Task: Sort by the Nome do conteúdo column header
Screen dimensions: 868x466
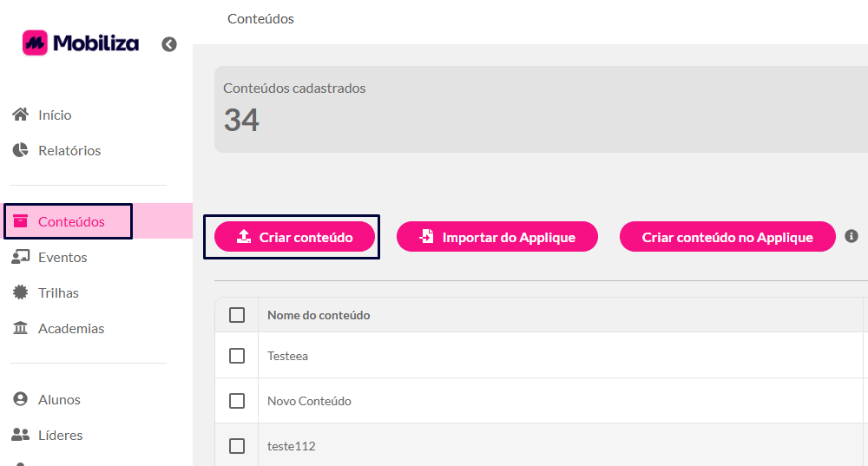Action: click(319, 315)
